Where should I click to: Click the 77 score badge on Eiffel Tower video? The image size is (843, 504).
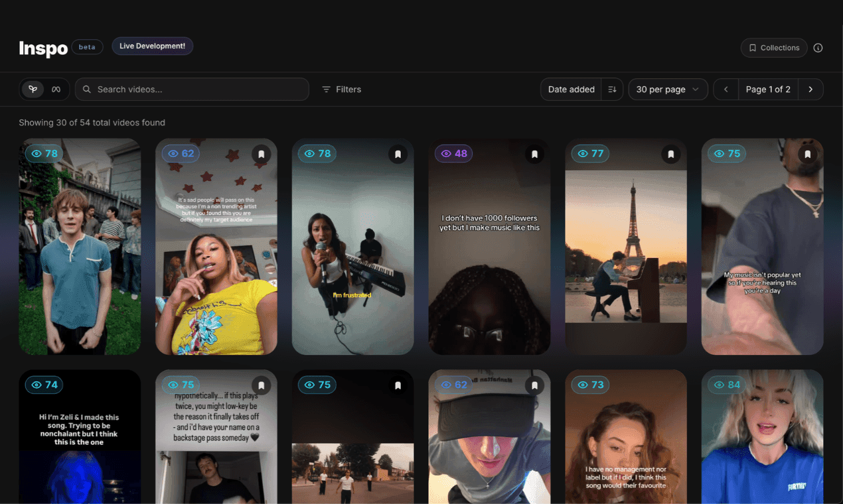(591, 154)
